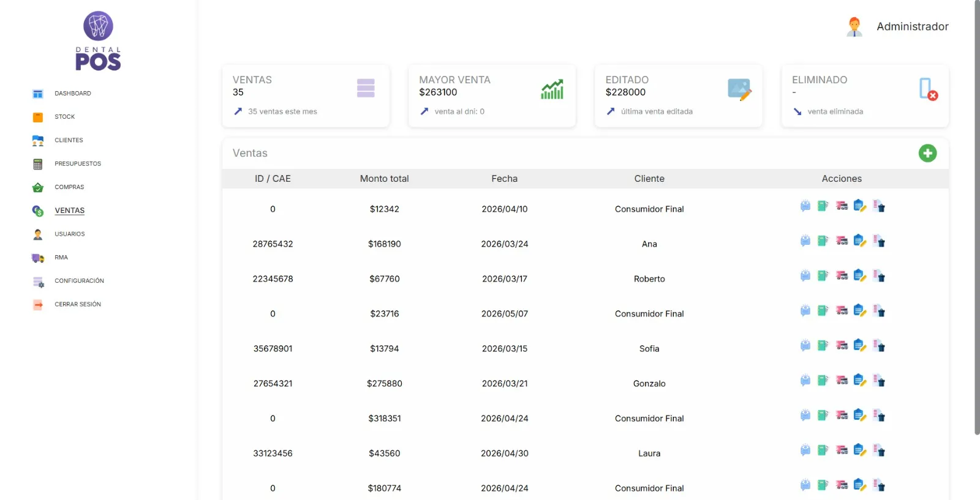Image resolution: width=980 pixels, height=500 pixels.
Task: Select the CAE number 28765432
Action: point(273,244)
